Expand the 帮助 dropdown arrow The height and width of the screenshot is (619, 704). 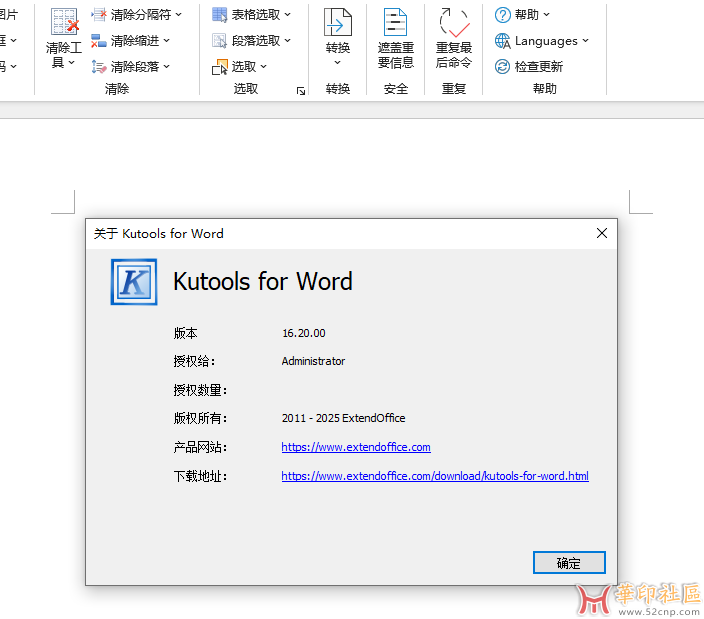[546, 15]
